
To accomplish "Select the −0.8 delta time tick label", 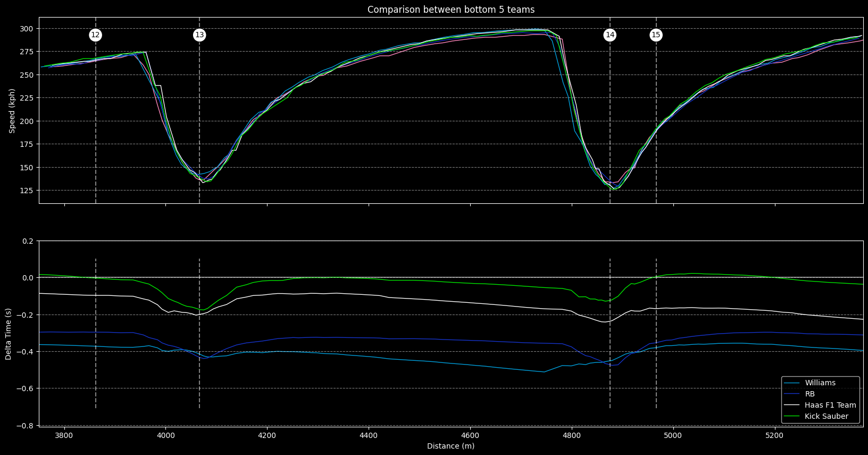I will [x=25, y=426].
